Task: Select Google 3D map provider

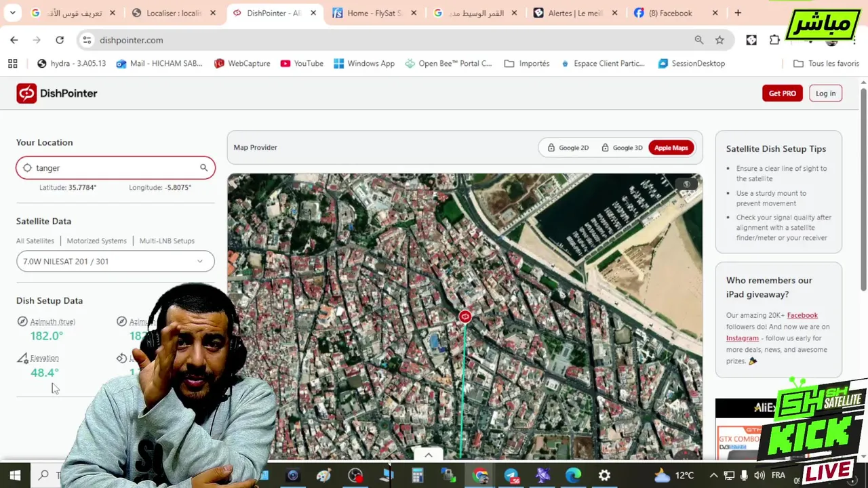Action: (x=622, y=148)
